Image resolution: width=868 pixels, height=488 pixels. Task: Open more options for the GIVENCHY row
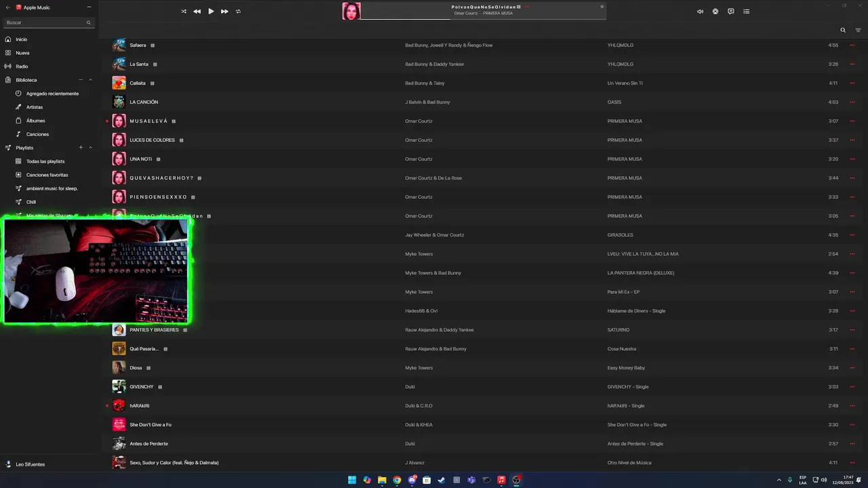pyautogui.click(x=852, y=387)
